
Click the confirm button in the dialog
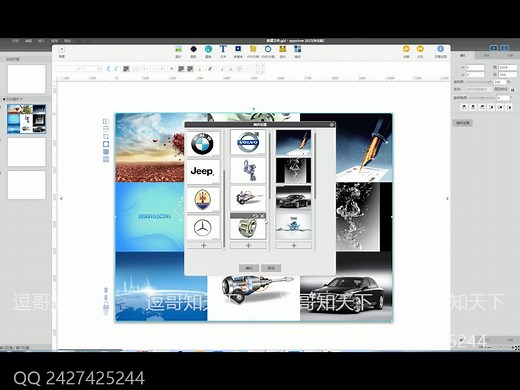pyautogui.click(x=249, y=268)
